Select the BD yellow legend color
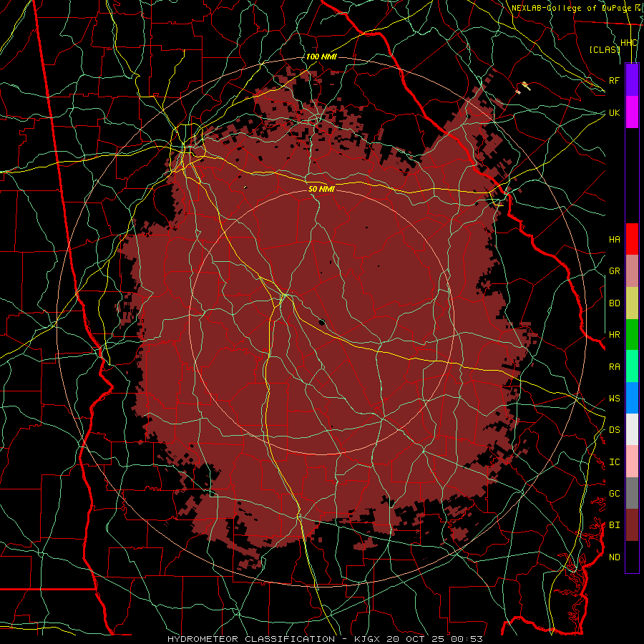This screenshot has height=644, width=644. click(x=632, y=303)
